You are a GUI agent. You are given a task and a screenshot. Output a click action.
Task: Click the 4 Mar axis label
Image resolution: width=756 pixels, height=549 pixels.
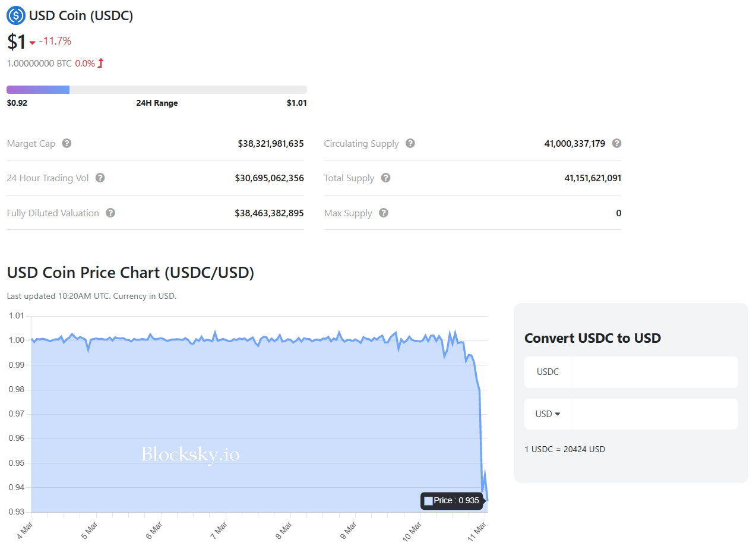pos(24,531)
